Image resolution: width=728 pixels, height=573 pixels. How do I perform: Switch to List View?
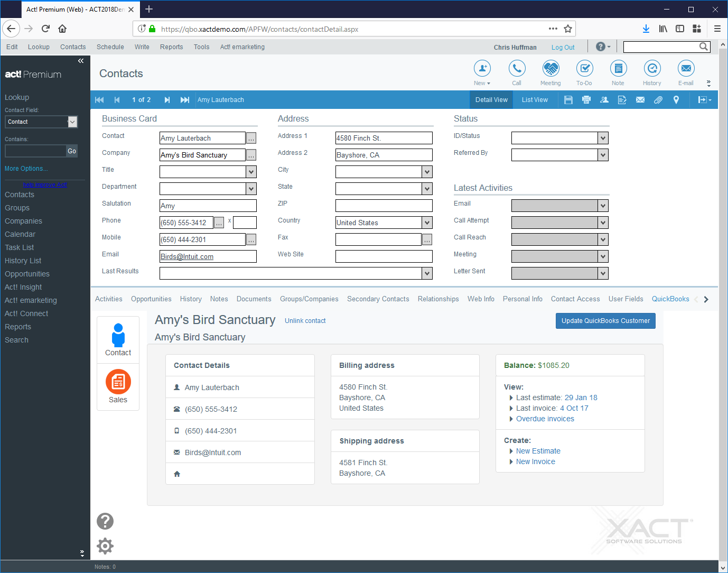[535, 100]
